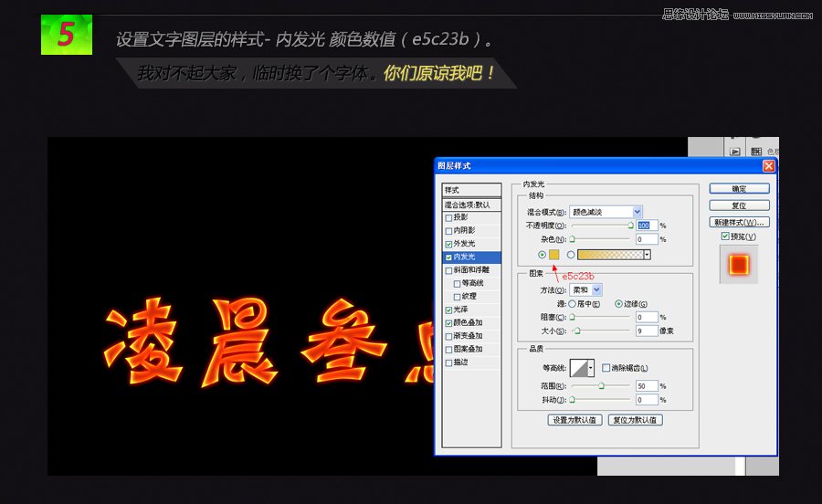822x504 pixels.
Task: Open the 混合模式 blend mode dropdown
Action: click(606, 212)
